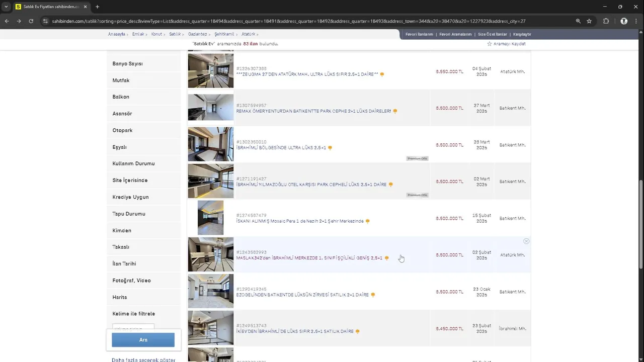This screenshot has height=362, width=644.
Task: Bookmark this page with the star icon
Action: coord(589,21)
